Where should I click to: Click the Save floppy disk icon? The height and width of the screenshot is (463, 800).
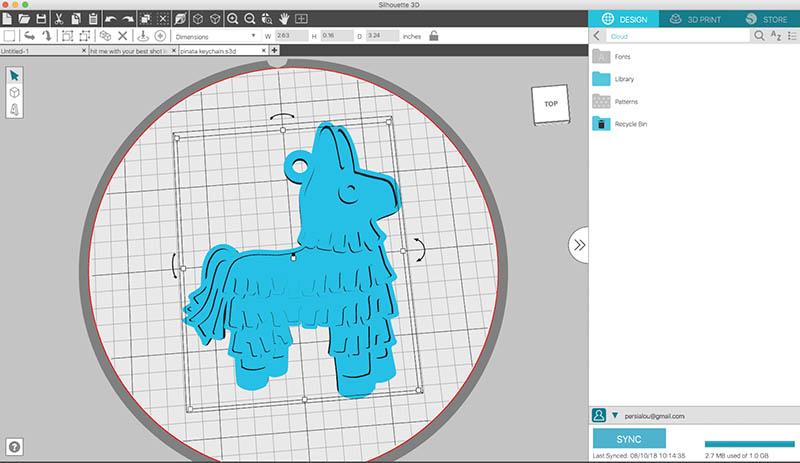pos(40,18)
